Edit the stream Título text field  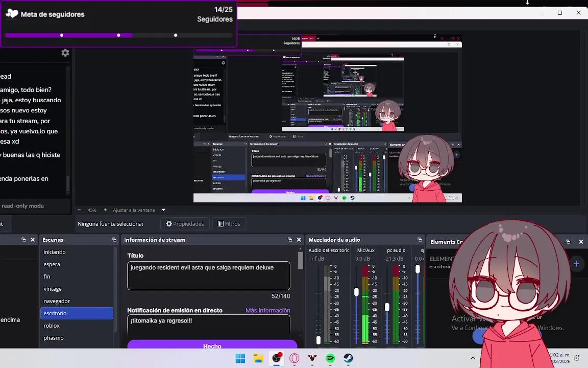pyautogui.click(x=208, y=275)
